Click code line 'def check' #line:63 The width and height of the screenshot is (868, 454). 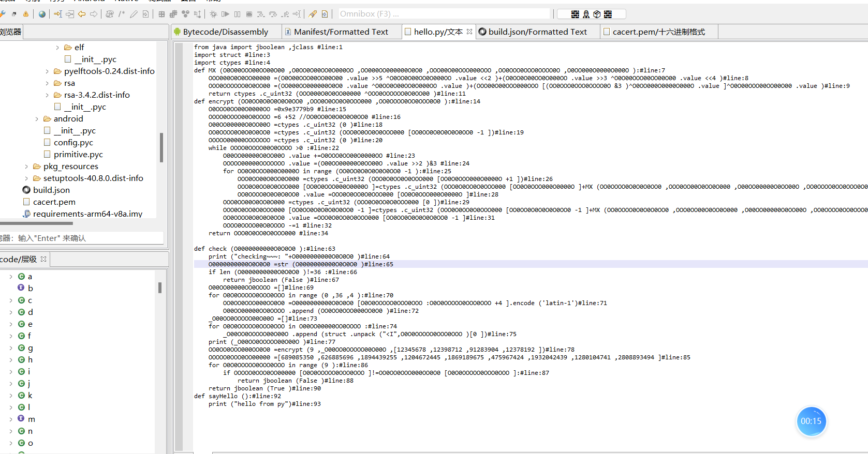264,249
